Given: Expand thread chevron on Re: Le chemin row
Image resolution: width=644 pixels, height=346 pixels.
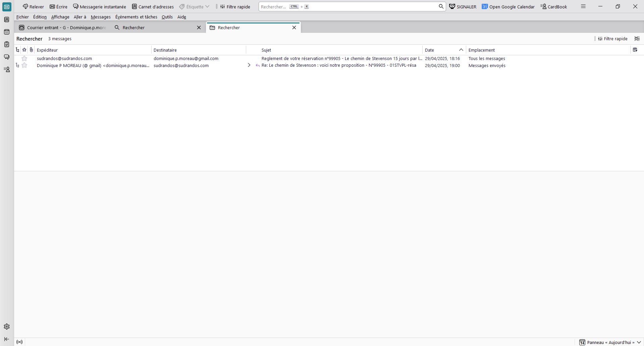Looking at the screenshot, I should point(249,65).
